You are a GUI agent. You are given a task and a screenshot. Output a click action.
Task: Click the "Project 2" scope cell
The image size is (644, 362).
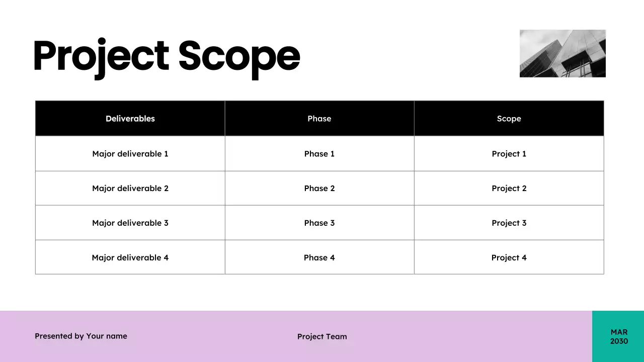509,189
